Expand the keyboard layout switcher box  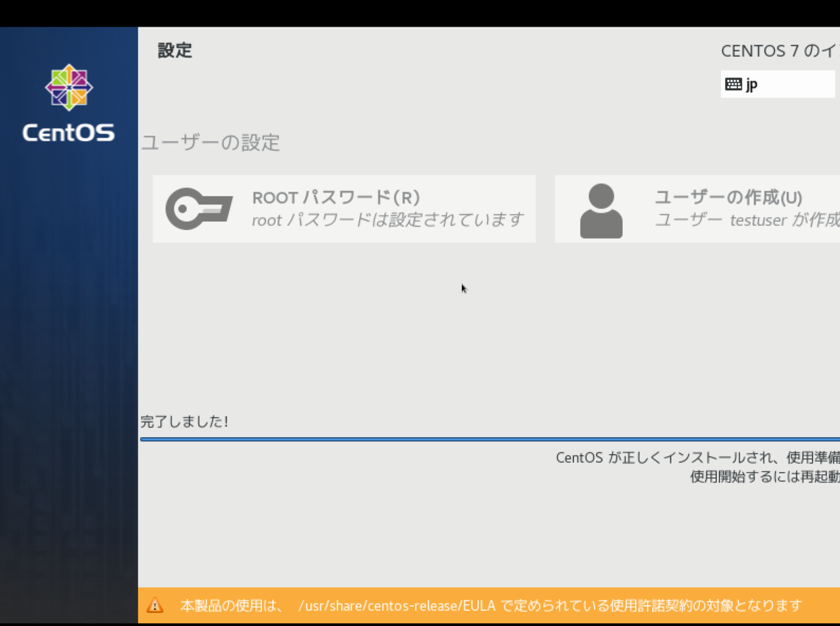click(x=777, y=83)
